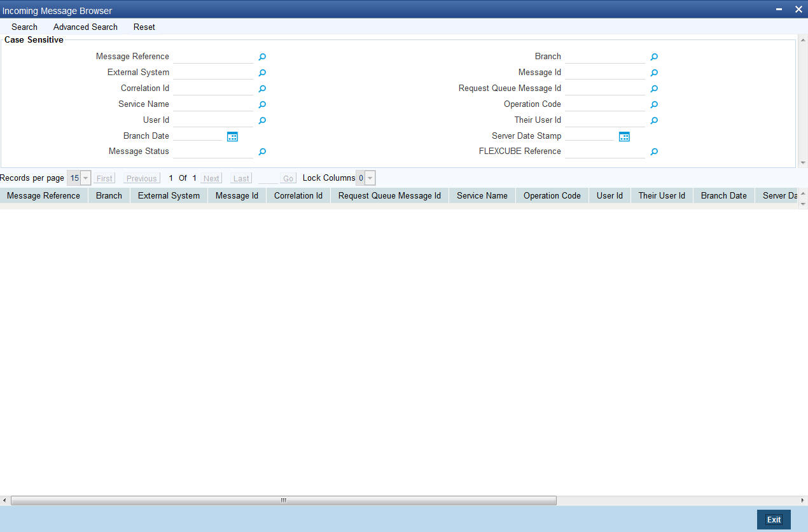Open lookup for Correlation Id field

pyautogui.click(x=262, y=89)
